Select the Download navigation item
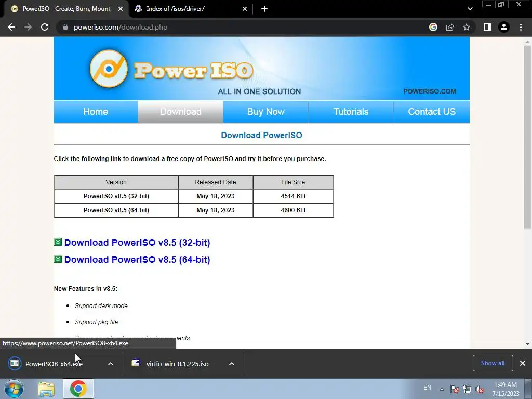This screenshot has width=532, height=399. click(x=180, y=112)
